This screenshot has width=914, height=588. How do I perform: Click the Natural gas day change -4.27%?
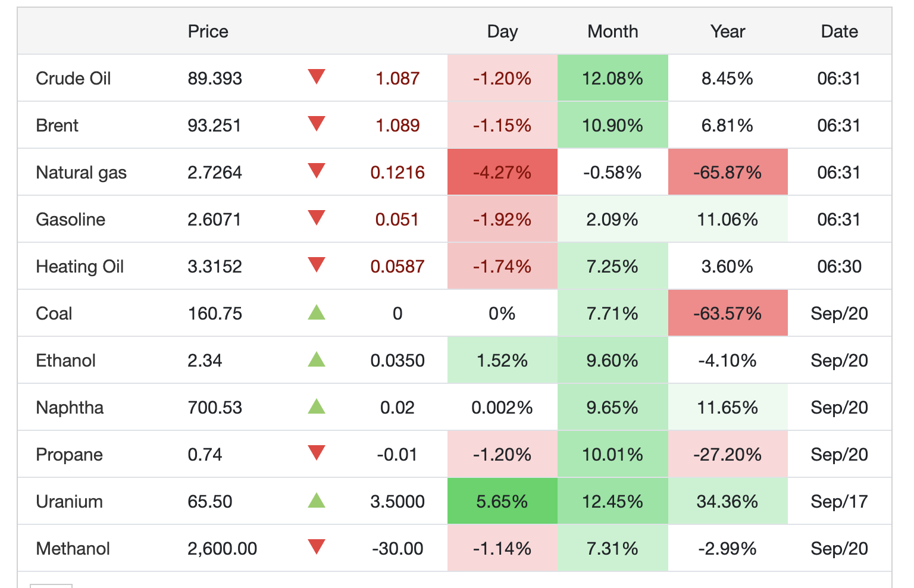pos(502,172)
